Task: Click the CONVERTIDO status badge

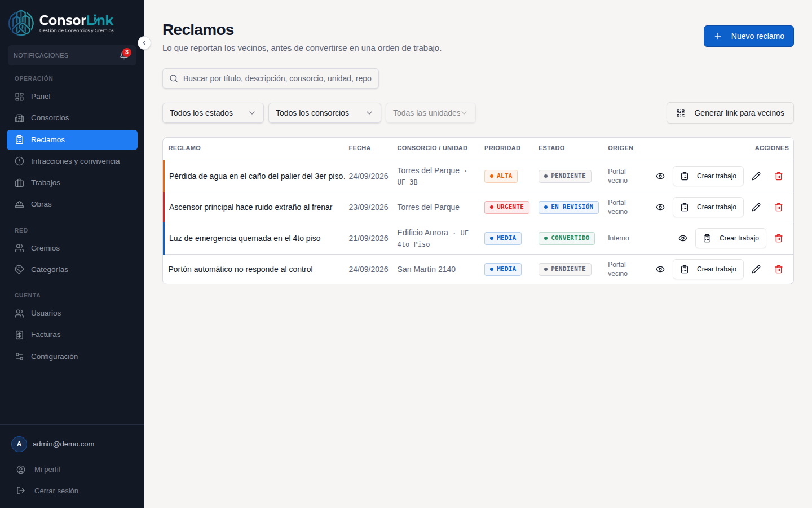Action: 567,238
